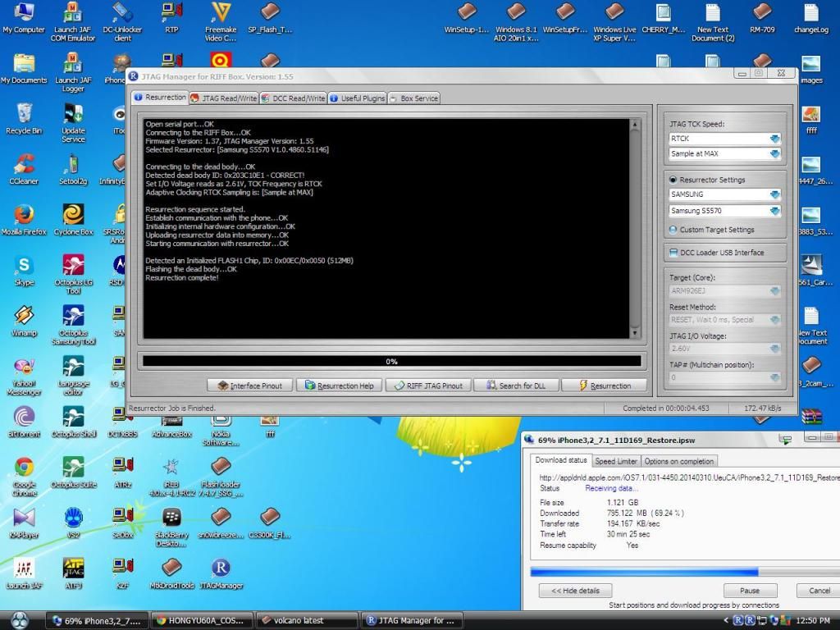Image resolution: width=840 pixels, height=630 pixels.
Task: Start the Resurrection button
Action: [x=605, y=386]
